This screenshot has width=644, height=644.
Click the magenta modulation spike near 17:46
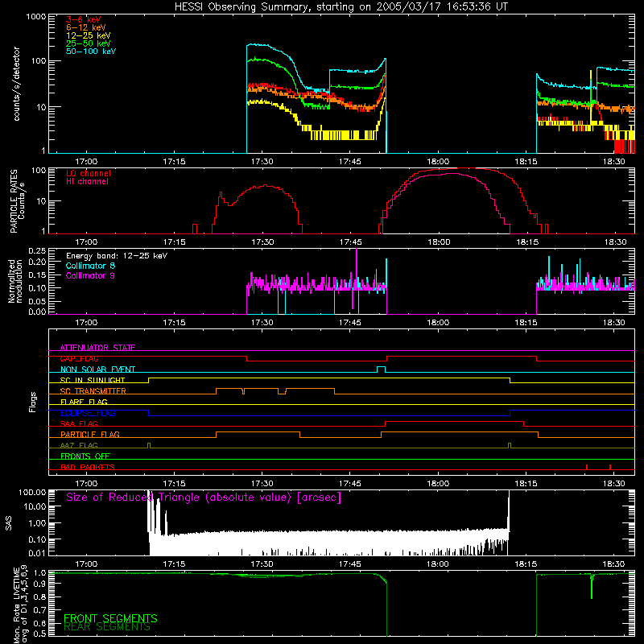pyautogui.click(x=357, y=269)
